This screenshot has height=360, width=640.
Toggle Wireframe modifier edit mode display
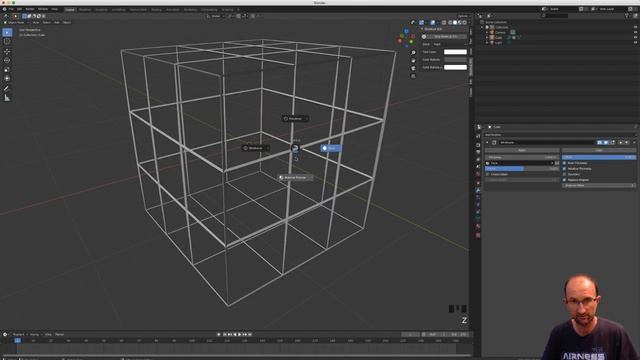tap(613, 142)
